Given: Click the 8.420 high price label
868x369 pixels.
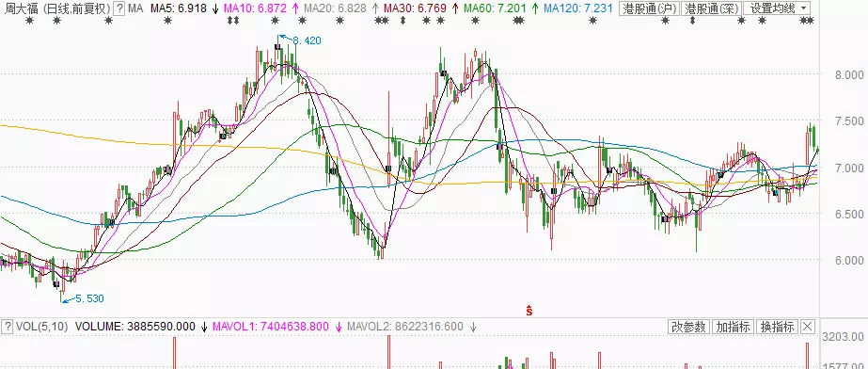Looking at the screenshot, I should 307,40.
